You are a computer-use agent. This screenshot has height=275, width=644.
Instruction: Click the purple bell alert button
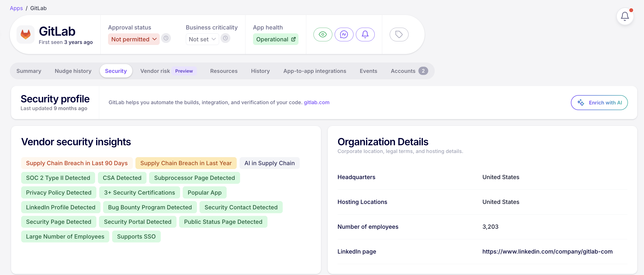click(365, 34)
